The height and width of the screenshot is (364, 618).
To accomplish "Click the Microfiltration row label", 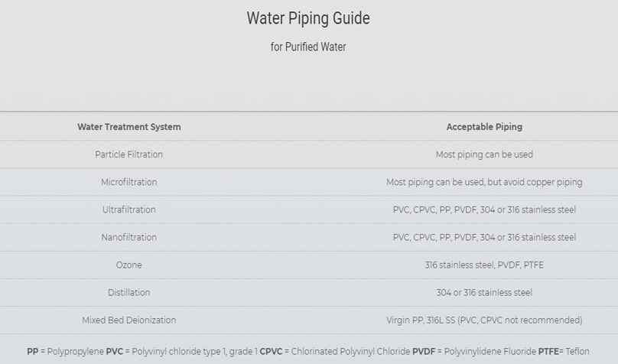I will pyautogui.click(x=129, y=182).
